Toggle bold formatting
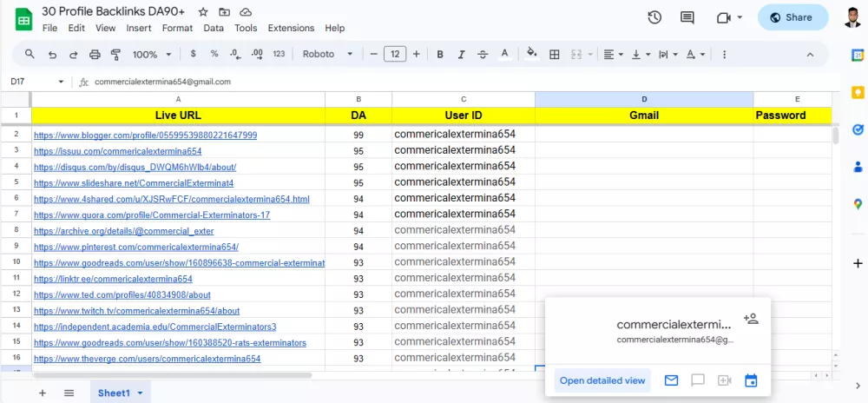868x403 pixels. pyautogui.click(x=440, y=54)
